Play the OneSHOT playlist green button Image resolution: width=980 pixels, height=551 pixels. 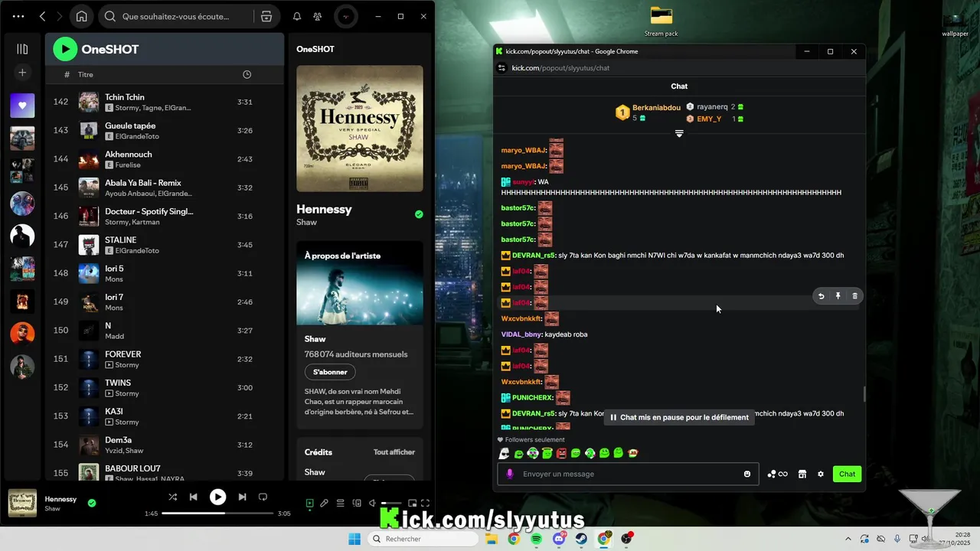(x=65, y=49)
